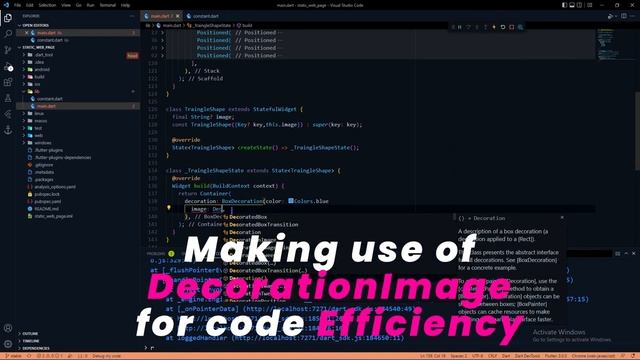Image resolution: width=640 pixels, height=360 pixels.
Task: Click Customize Layout icon in title bar
Action: coord(590,5)
